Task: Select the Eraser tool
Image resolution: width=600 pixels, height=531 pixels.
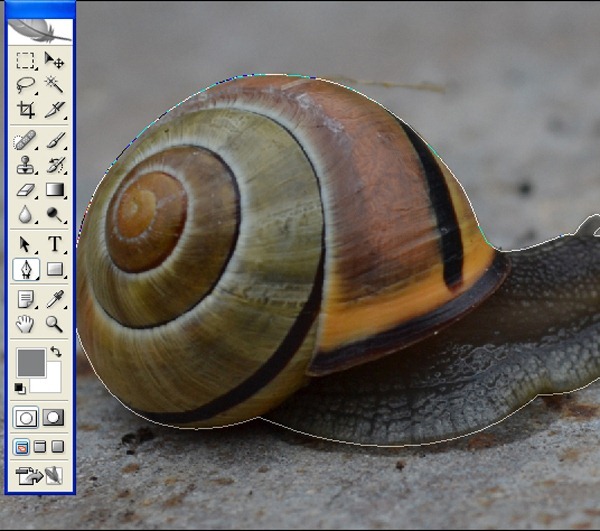Action: [26, 189]
